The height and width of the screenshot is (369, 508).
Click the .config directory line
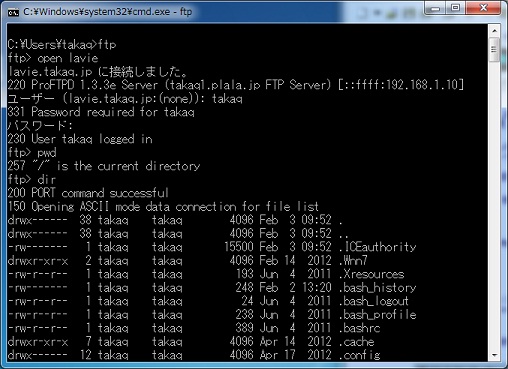194,355
